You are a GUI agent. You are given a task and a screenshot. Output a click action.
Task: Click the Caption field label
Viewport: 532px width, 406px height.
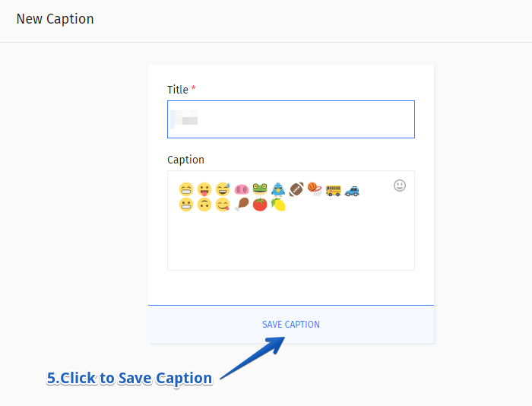[185, 160]
